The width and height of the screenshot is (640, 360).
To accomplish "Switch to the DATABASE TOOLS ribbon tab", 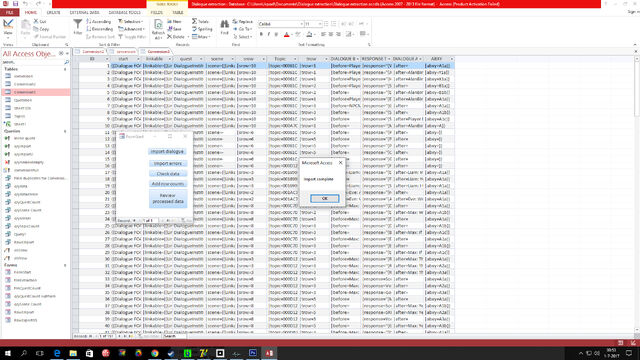I will (124, 12).
